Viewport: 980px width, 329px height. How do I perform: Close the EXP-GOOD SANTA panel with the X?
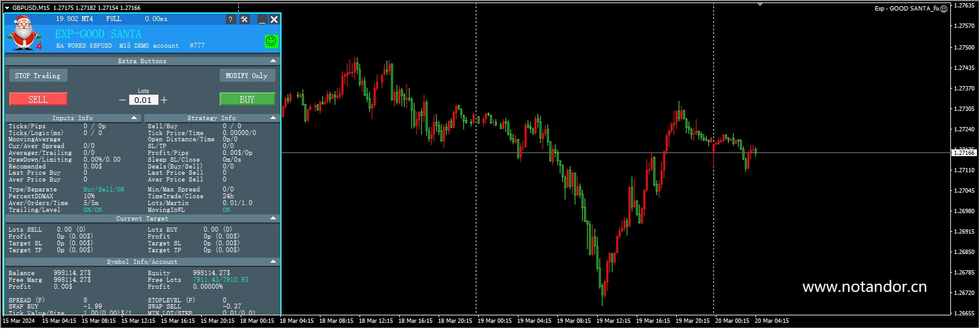click(x=274, y=19)
